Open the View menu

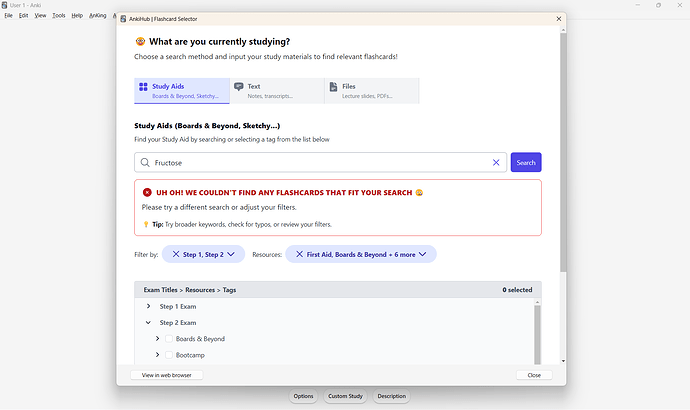[x=40, y=15]
